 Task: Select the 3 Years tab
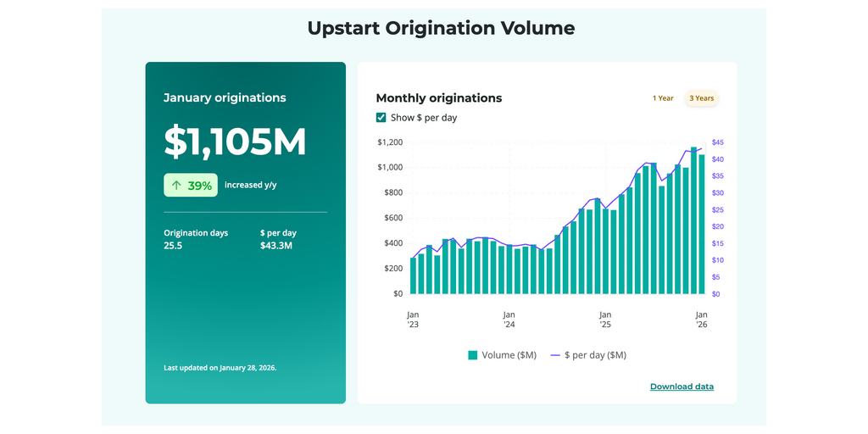coord(701,98)
